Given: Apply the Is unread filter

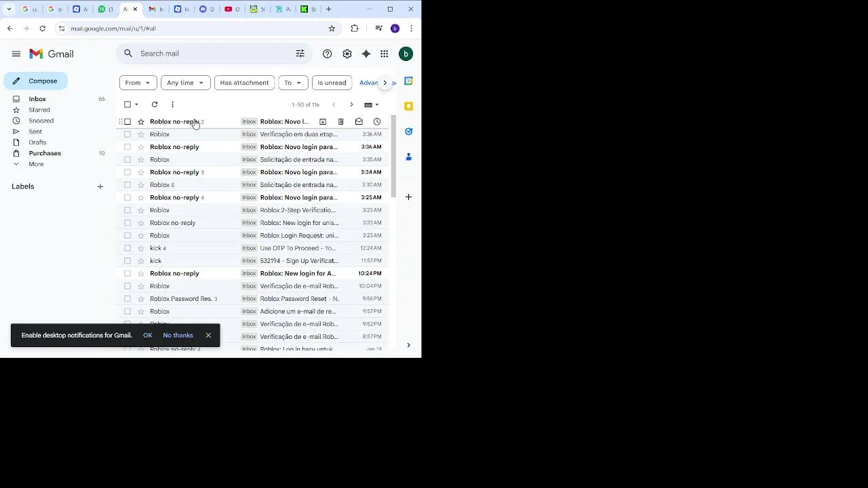Looking at the screenshot, I should 332,83.
